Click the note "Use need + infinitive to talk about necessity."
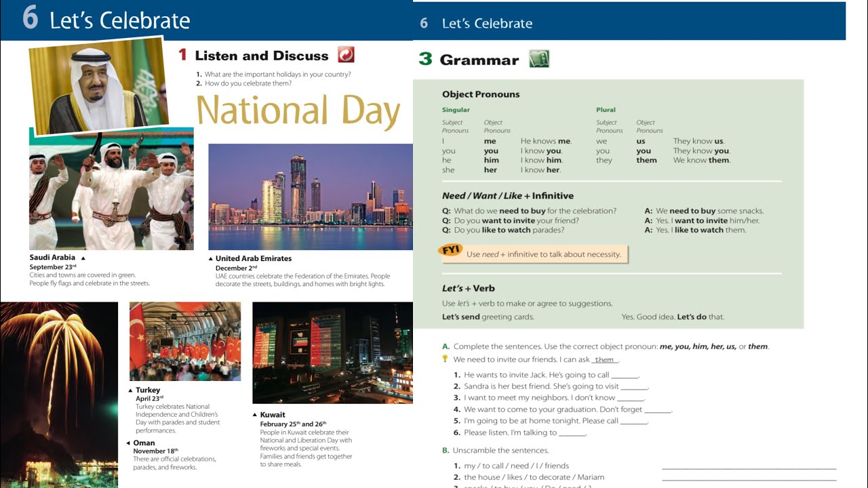This screenshot has width=868, height=488. (544, 254)
